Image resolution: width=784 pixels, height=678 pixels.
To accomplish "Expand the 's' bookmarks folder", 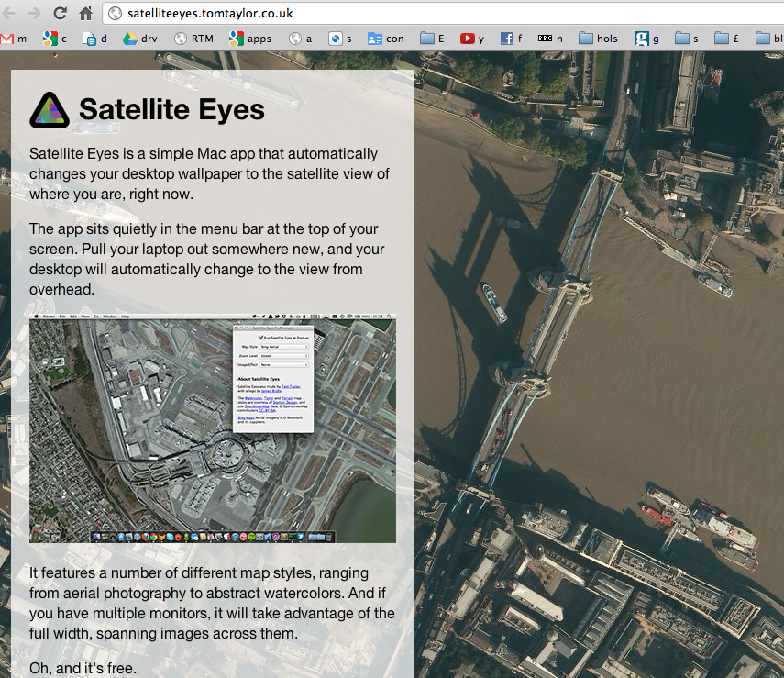I will [686, 39].
